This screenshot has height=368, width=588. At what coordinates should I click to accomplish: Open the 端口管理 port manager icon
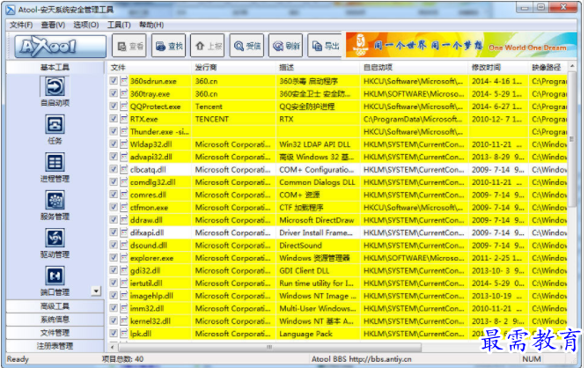pos(55,276)
